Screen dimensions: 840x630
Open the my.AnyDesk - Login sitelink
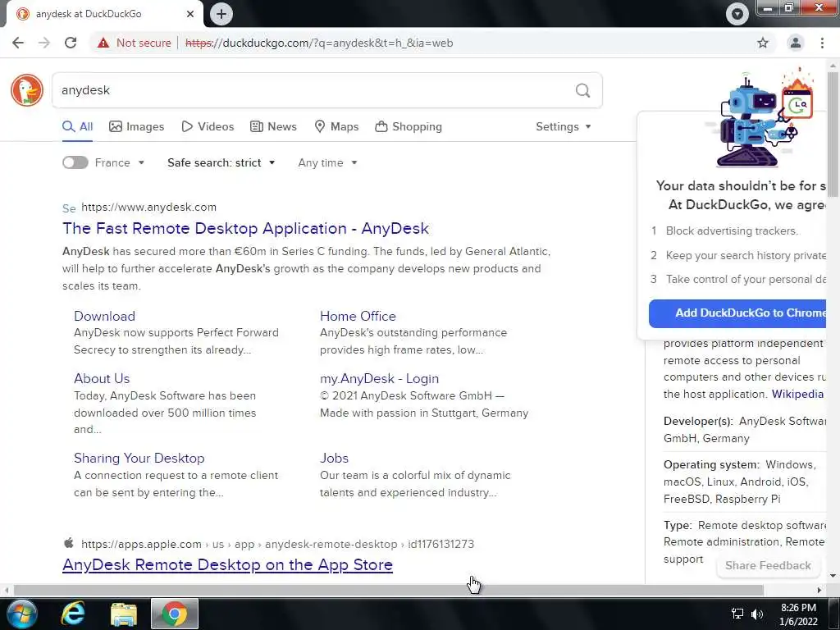pyautogui.click(x=379, y=378)
